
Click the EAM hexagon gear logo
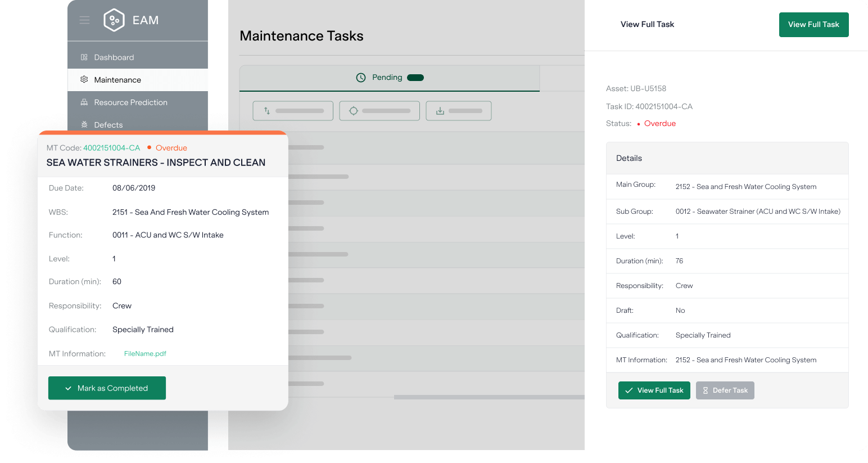[x=114, y=20]
